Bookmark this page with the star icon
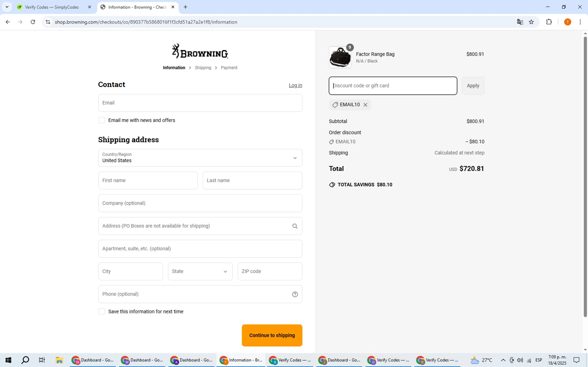Viewport: 588px width, 367px height. [x=532, y=22]
